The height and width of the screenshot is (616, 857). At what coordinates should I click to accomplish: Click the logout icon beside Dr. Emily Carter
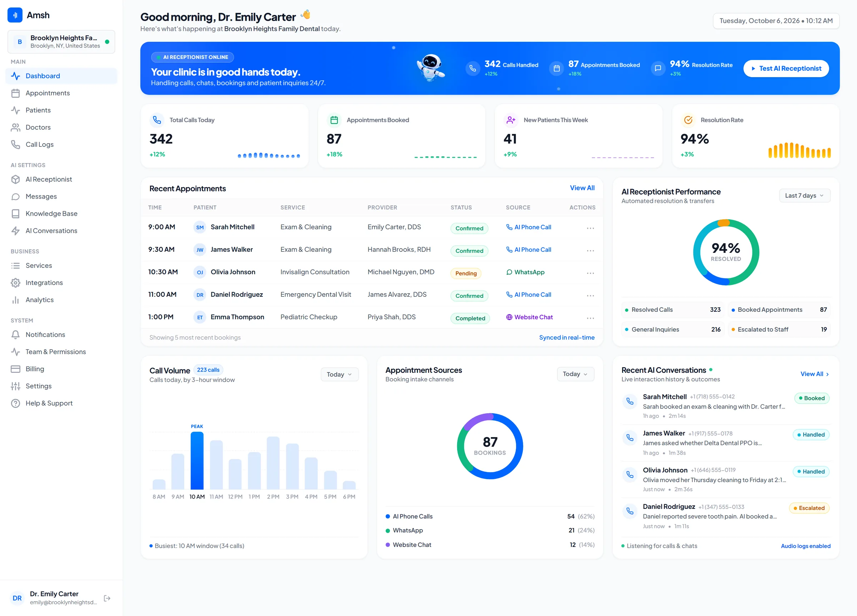[107, 598]
